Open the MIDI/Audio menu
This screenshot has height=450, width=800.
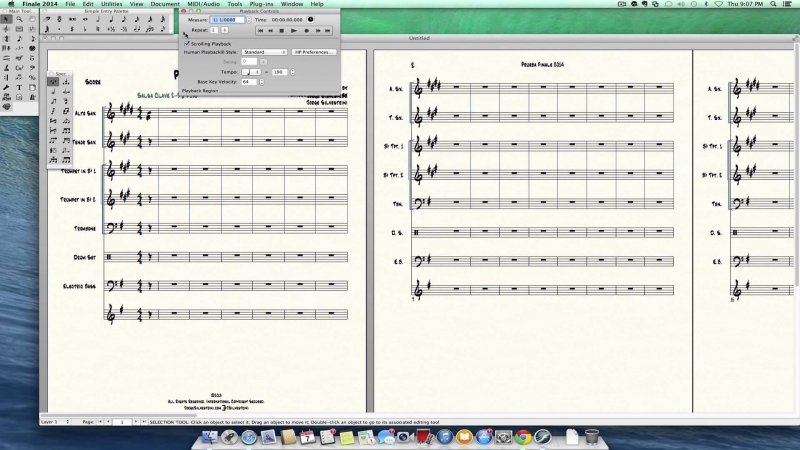coord(203,4)
